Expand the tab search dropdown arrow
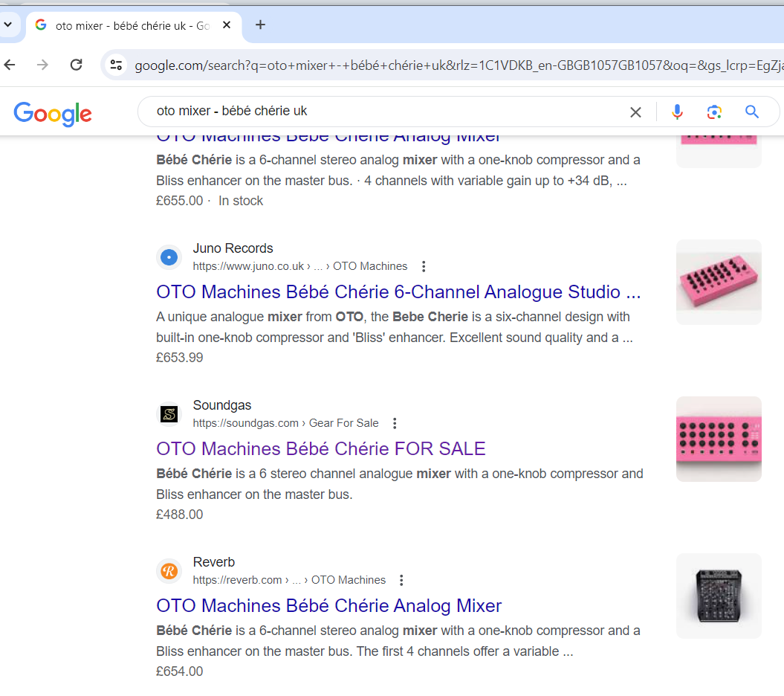The image size is (784, 696). [x=8, y=25]
